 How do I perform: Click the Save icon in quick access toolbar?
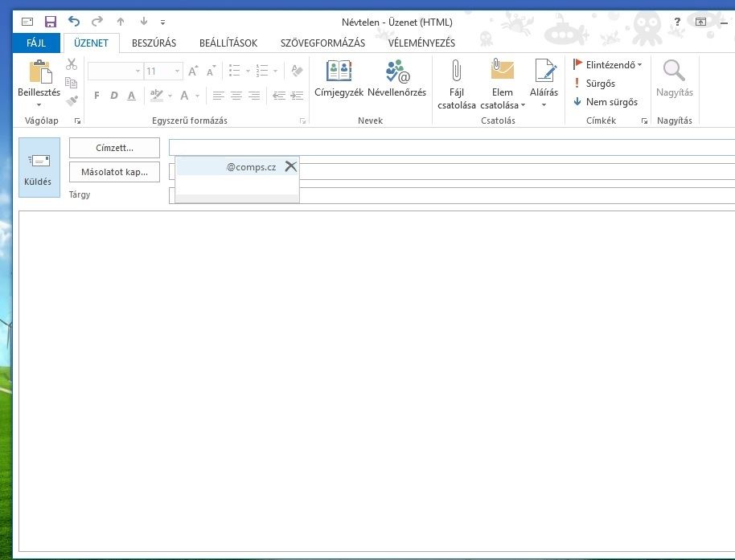pyautogui.click(x=50, y=22)
